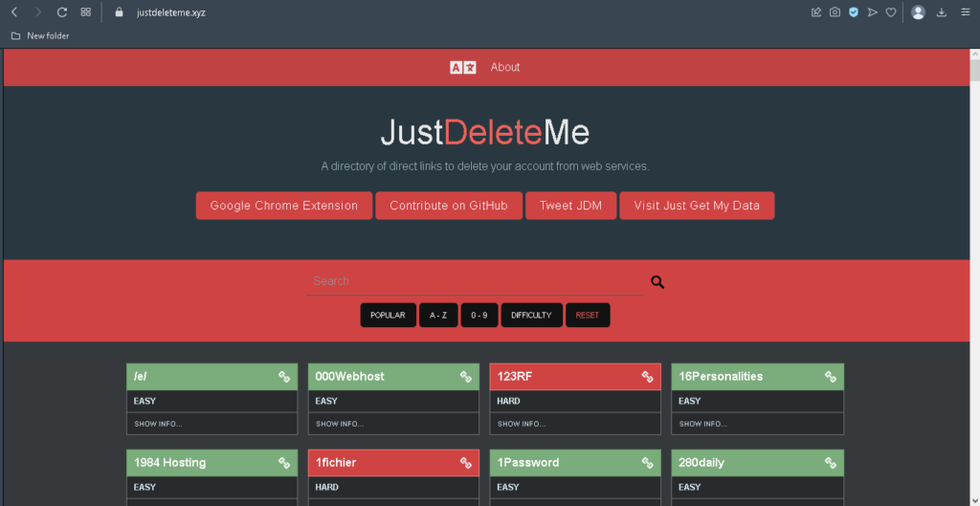Open the /e/ service link
980x506 pixels.
pyautogui.click(x=140, y=377)
